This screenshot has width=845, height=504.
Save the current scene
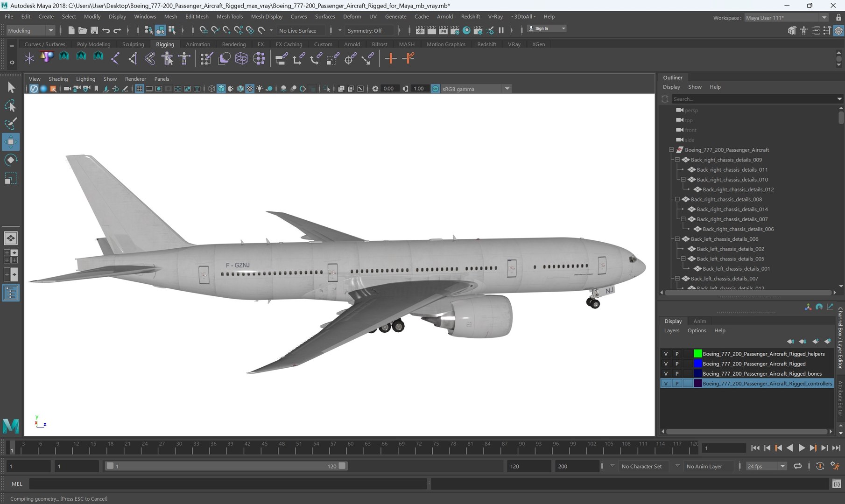[94, 30]
